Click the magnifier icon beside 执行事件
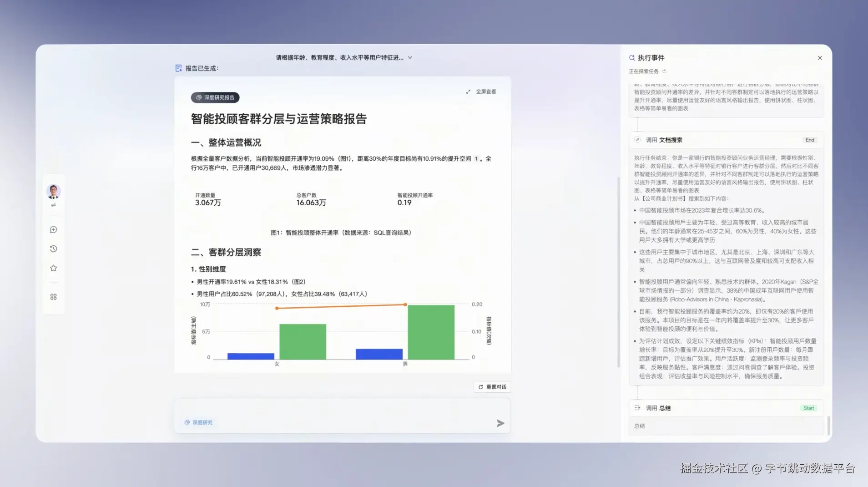 [x=632, y=58]
